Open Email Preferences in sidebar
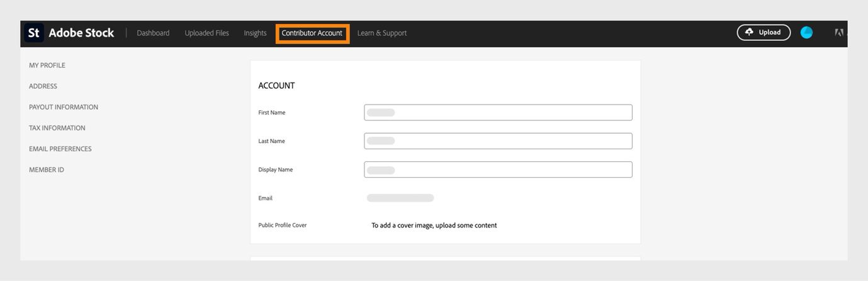 click(60, 149)
